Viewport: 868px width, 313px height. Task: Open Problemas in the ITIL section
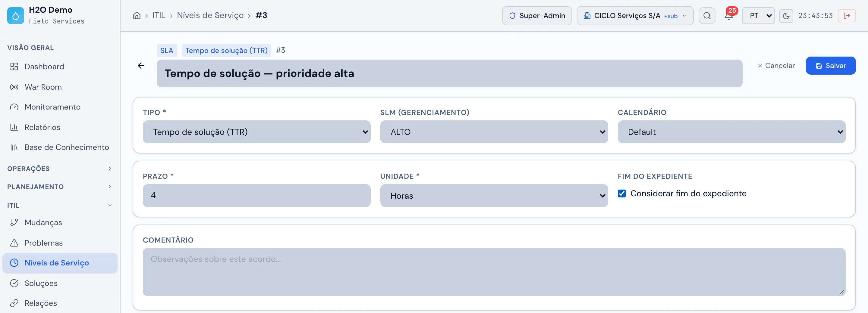click(x=60, y=243)
